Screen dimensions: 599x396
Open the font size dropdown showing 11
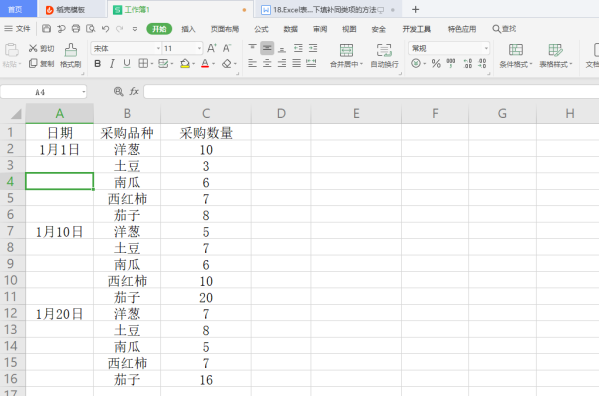pyautogui.click(x=199, y=48)
